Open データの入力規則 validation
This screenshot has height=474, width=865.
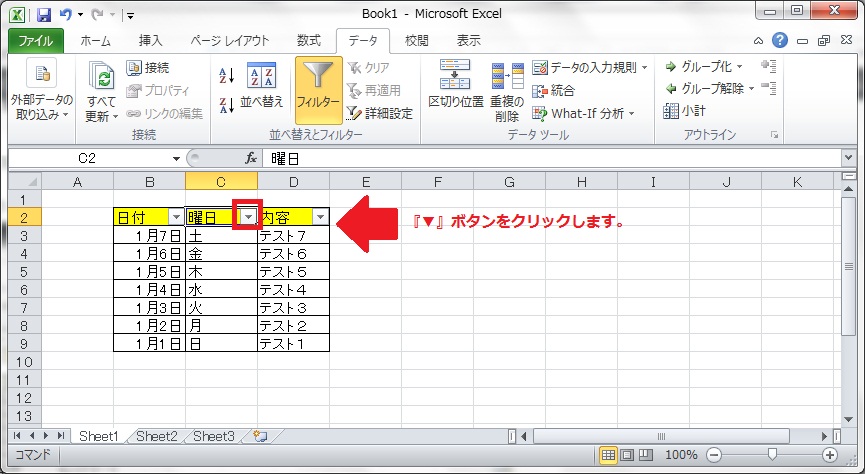tap(585, 67)
